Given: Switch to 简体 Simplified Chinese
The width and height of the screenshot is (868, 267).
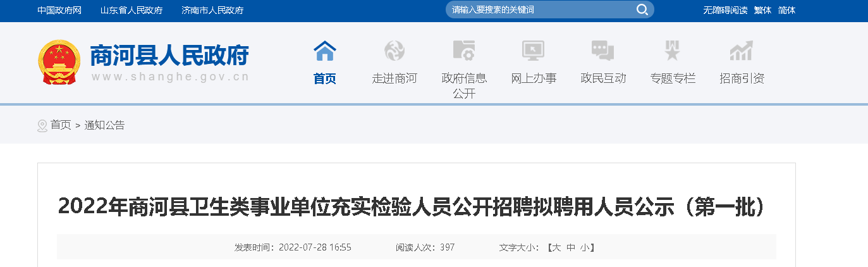Looking at the screenshot, I should 787,10.
